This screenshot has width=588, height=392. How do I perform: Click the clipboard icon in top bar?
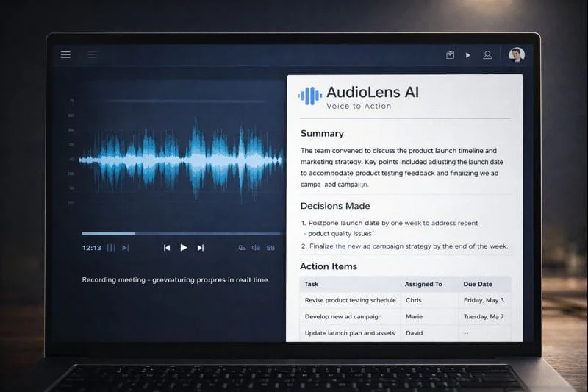point(450,55)
